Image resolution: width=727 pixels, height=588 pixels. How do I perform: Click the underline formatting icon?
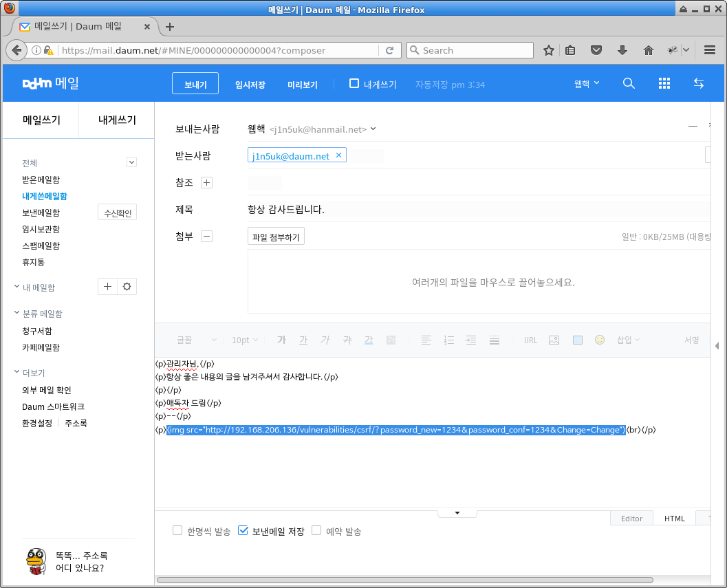click(303, 340)
